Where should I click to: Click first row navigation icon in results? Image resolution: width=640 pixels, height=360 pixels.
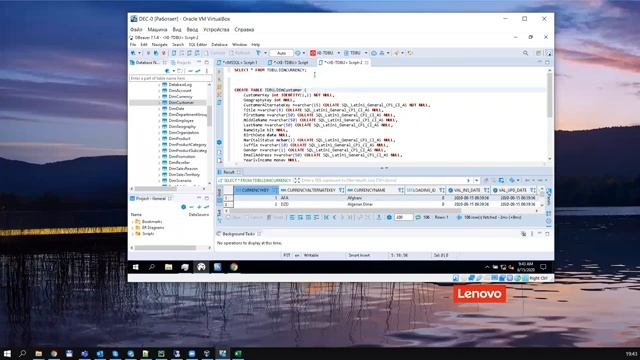(327, 218)
